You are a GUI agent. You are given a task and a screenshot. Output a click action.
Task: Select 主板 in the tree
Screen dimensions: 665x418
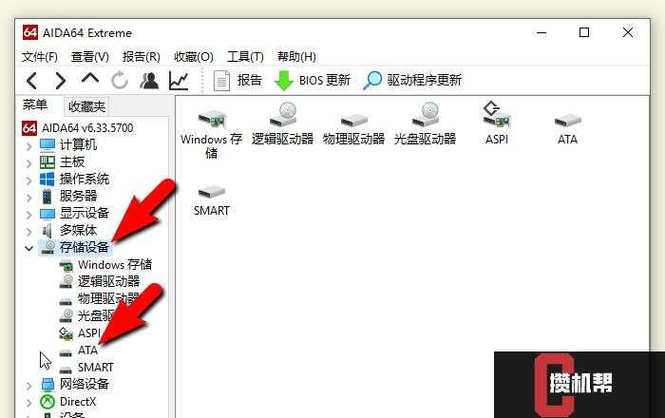(62, 162)
